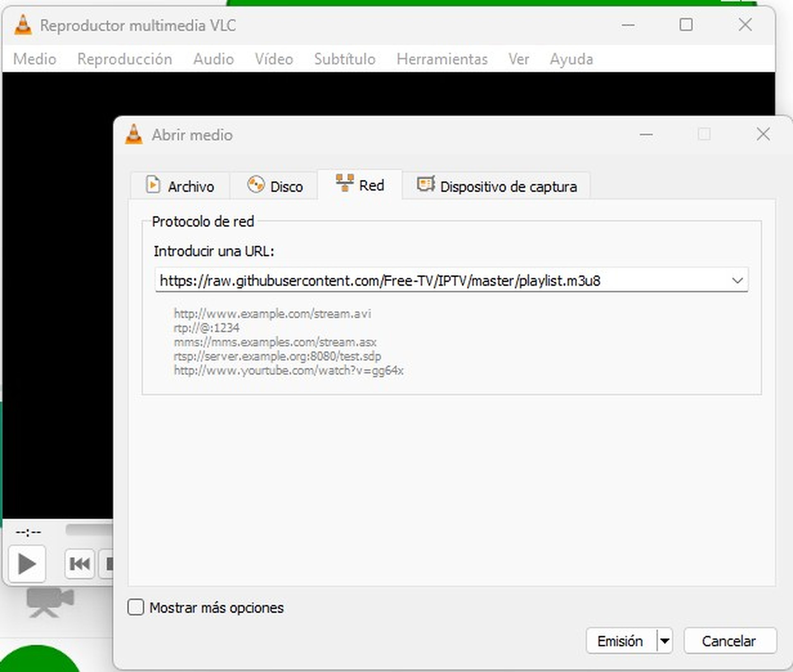Click the Archivo tab file icon
This screenshot has height=672, width=793.
153,185
